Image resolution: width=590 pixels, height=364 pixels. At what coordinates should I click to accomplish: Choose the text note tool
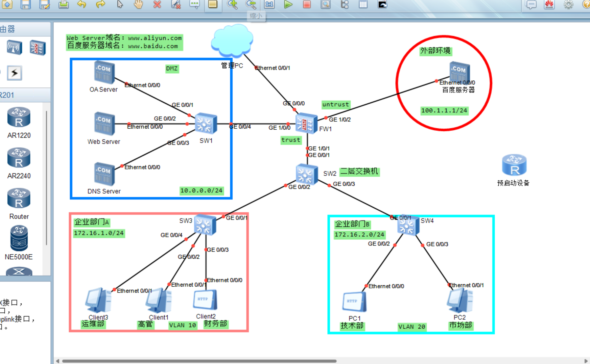point(194,4)
